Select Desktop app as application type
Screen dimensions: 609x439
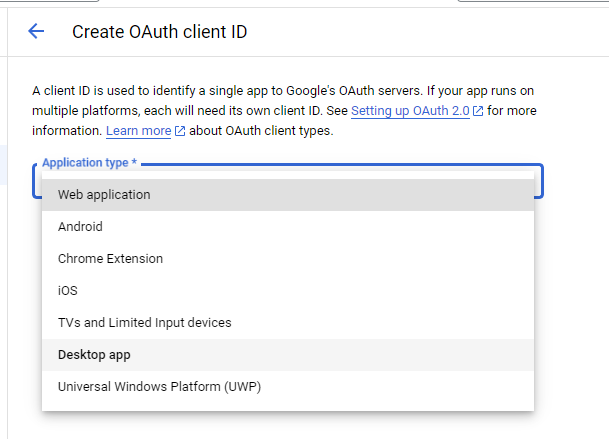[288, 355]
